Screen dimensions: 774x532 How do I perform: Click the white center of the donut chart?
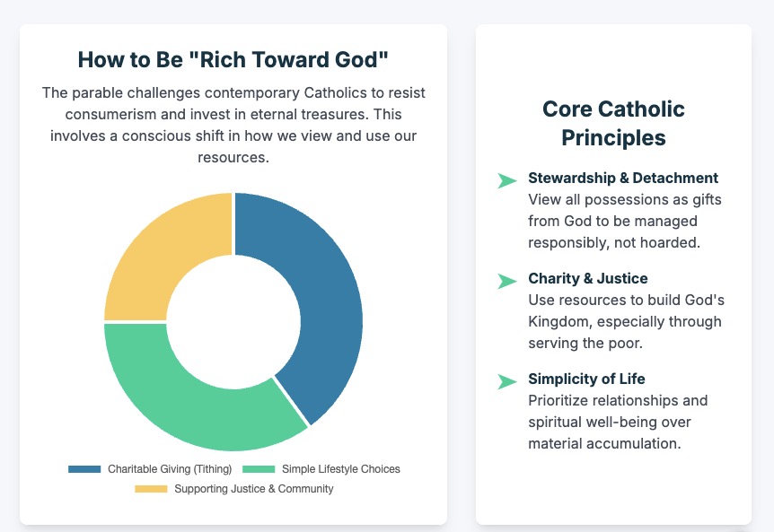pyautogui.click(x=233, y=321)
